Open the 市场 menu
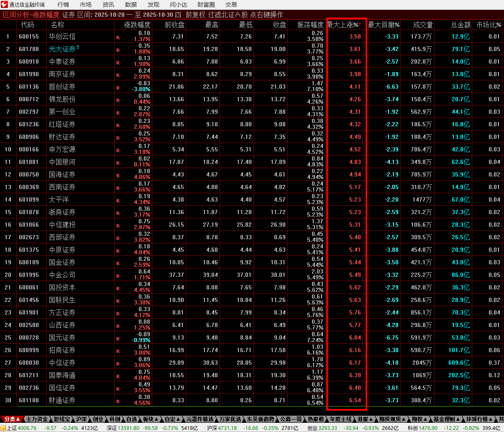Viewport: 504px width, 432px height. 86,5
